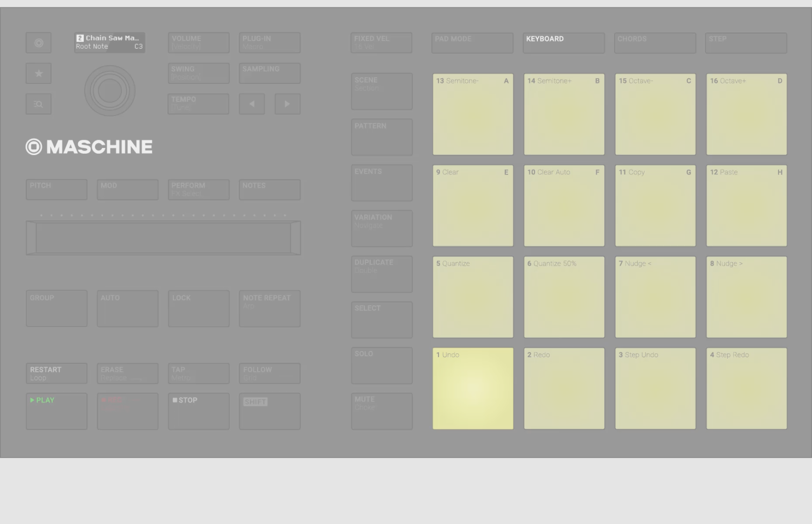The image size is (812, 524).
Task: Click the star favorites button
Action: point(38,73)
